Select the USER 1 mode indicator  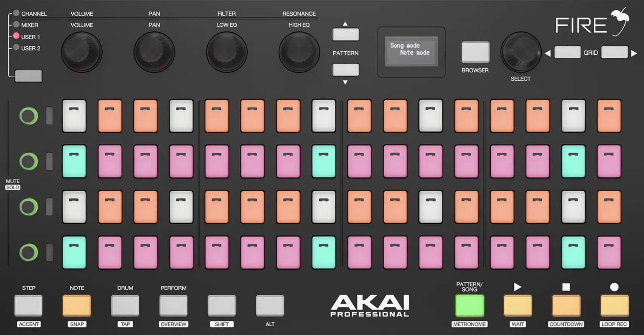(x=16, y=36)
